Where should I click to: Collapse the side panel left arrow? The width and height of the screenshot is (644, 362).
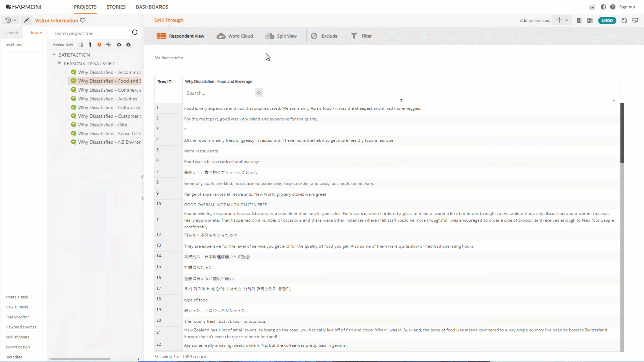(142, 177)
